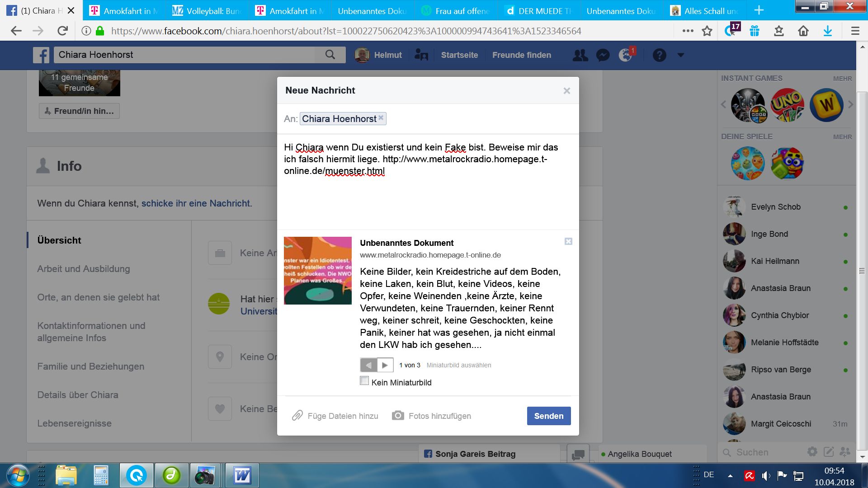Open chat settings gear icon
The image size is (868, 488).
[x=812, y=452]
